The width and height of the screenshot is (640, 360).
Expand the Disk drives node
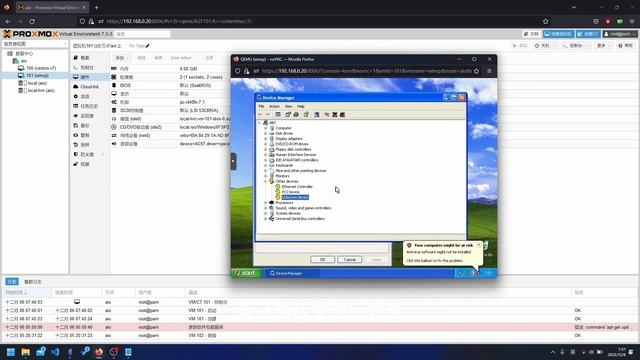pyautogui.click(x=266, y=133)
